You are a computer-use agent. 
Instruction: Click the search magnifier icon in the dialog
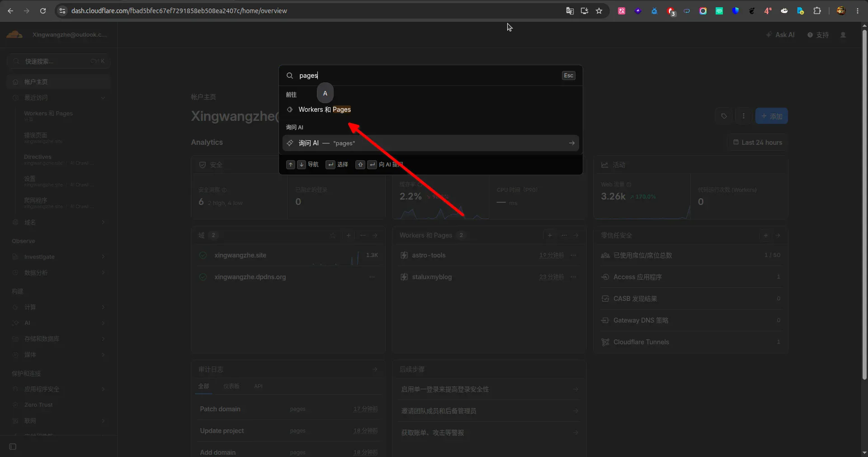290,76
